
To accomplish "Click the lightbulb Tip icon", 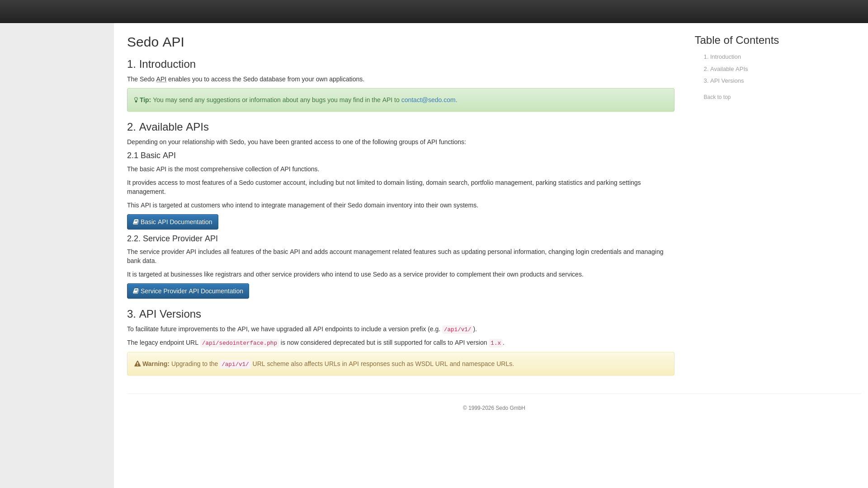I will (x=136, y=100).
